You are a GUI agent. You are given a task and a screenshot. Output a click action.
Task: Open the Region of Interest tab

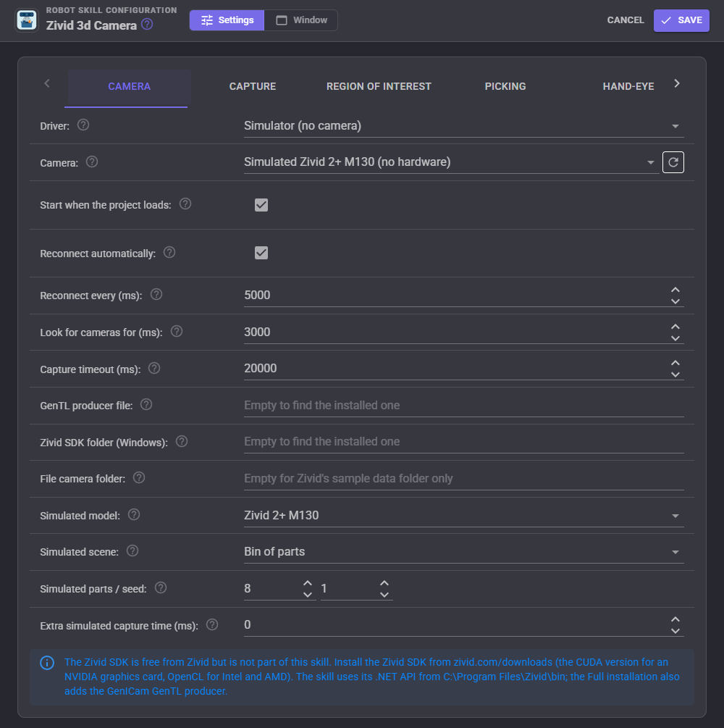pyautogui.click(x=379, y=87)
